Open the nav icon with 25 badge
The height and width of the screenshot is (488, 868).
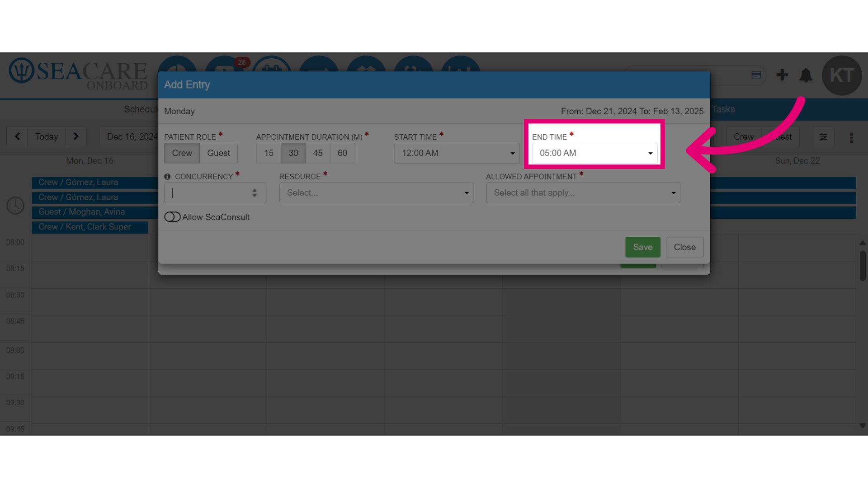pyautogui.click(x=225, y=64)
